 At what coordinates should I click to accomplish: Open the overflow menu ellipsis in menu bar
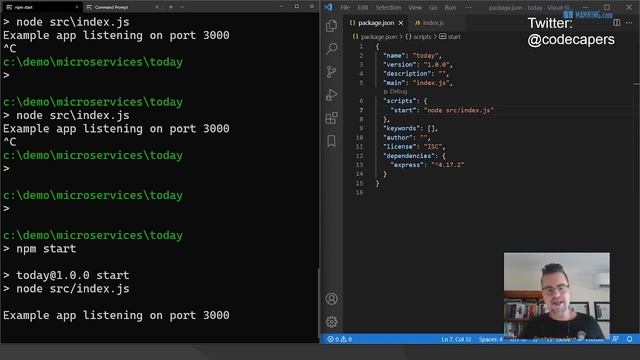pyautogui.click(x=468, y=7)
